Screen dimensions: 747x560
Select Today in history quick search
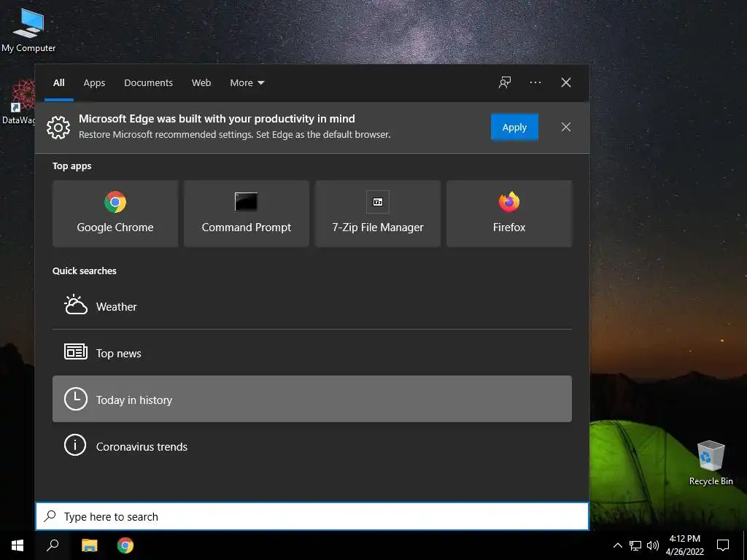point(312,399)
